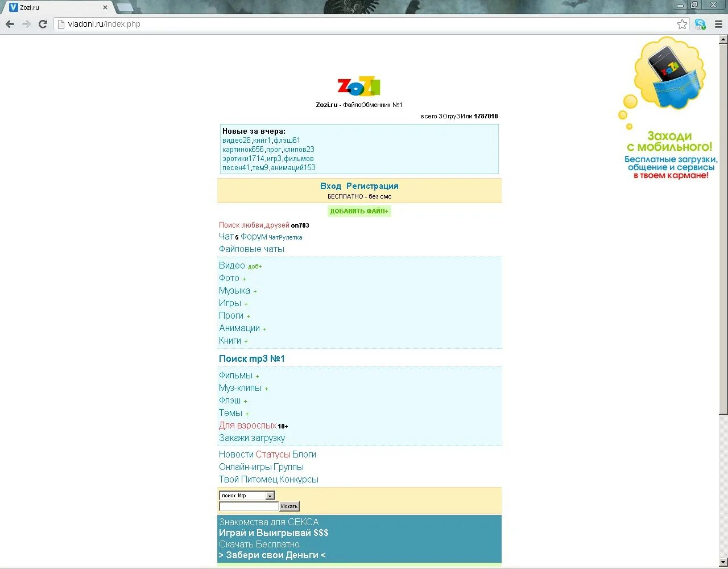Screen dimensions: 728x569
Task: Open Для взрослых link
Action: click(247, 425)
